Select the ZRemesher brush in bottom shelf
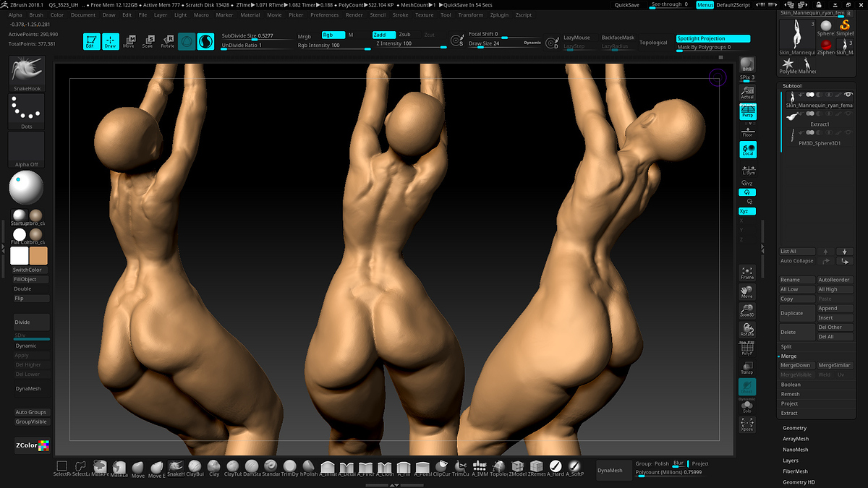 coord(536,468)
